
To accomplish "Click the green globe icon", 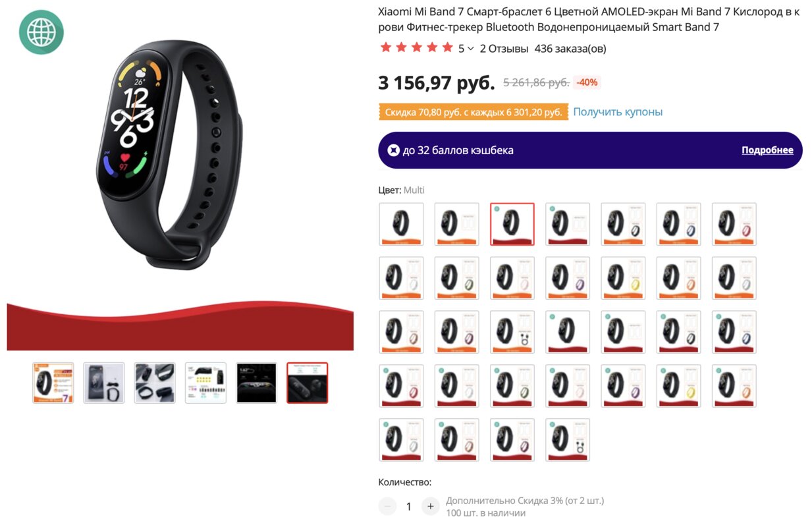I will [41, 32].
